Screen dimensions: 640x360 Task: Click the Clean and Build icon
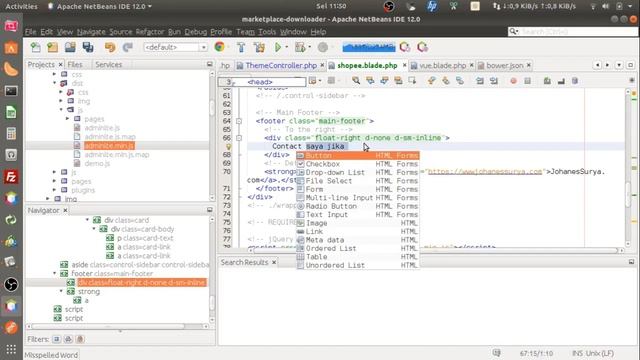click(x=259, y=47)
